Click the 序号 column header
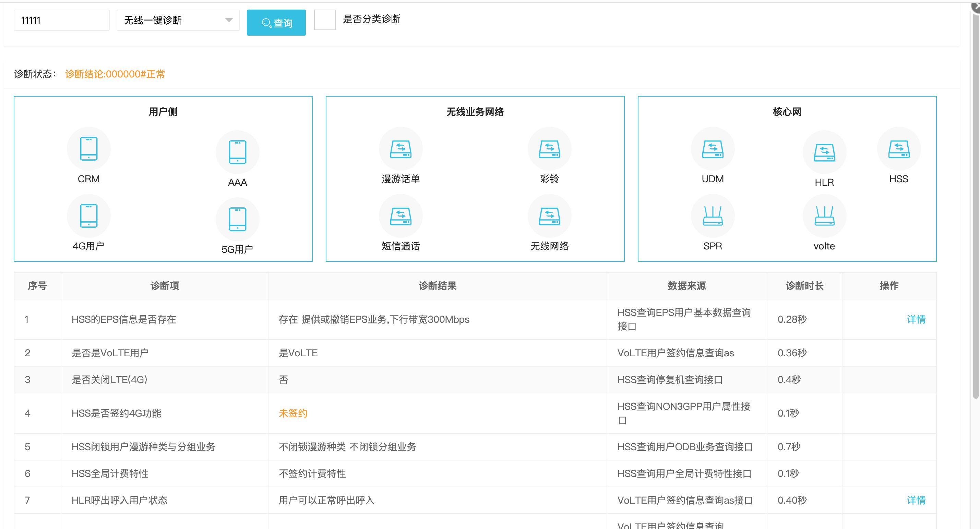Screen dimensions: 980x529 (37, 286)
